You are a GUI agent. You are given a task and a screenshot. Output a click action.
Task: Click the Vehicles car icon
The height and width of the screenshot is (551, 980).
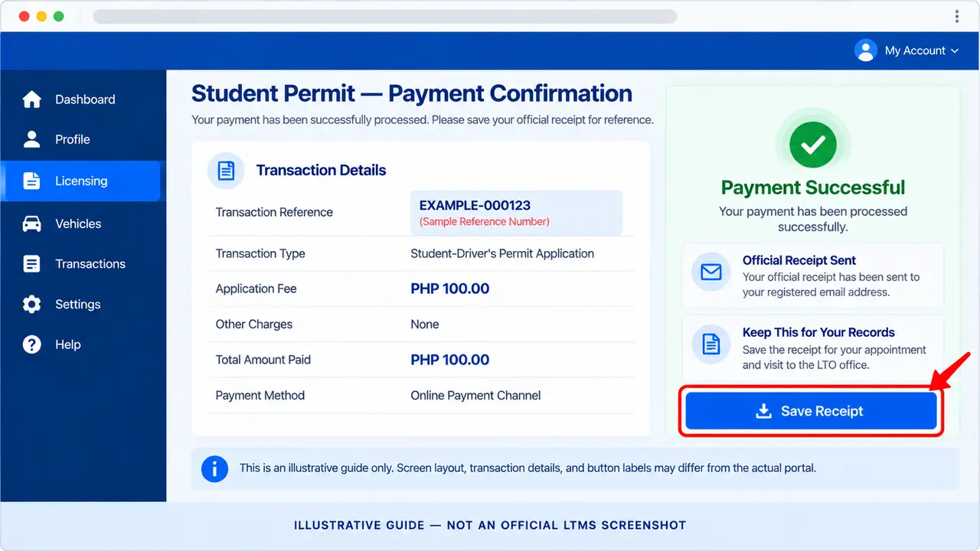32,224
